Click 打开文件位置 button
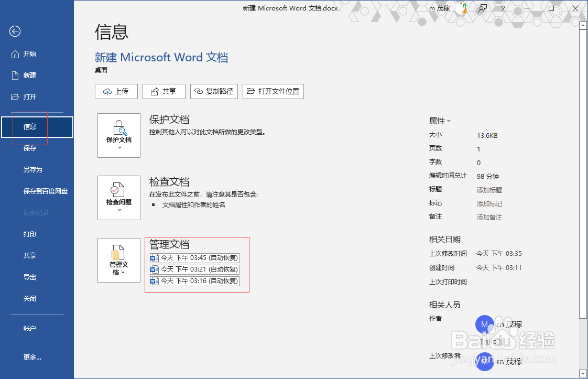Image resolution: width=588 pixels, height=379 pixels. coord(273,92)
